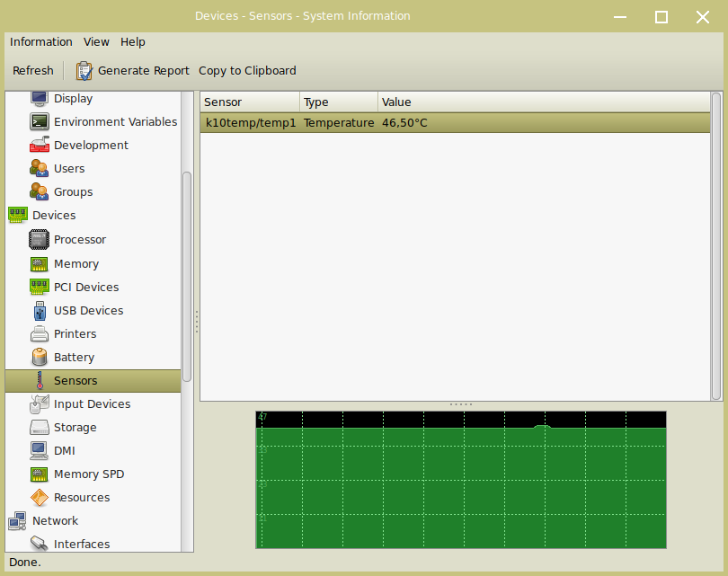Select the Development entry
This screenshot has height=576, width=728.
(91, 145)
